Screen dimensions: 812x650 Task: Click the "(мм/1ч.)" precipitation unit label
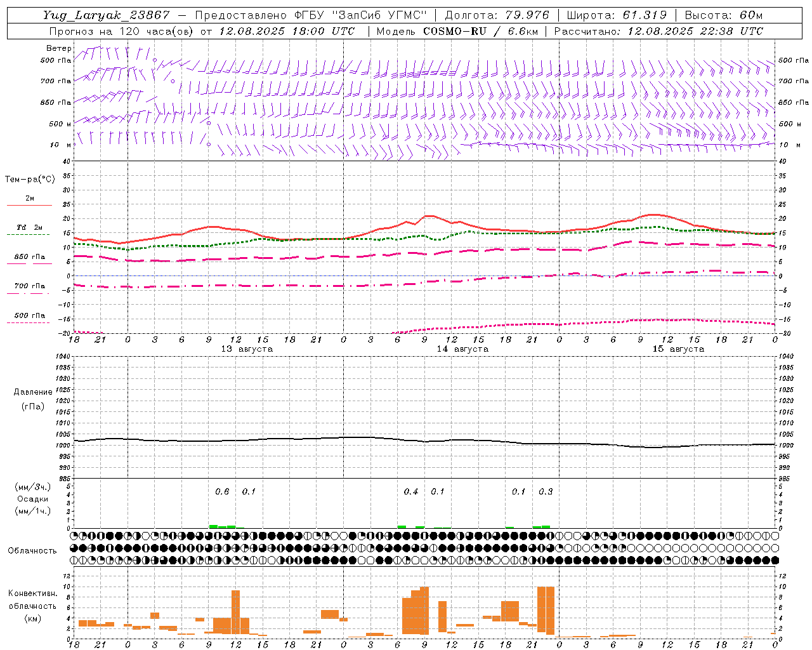33,511
